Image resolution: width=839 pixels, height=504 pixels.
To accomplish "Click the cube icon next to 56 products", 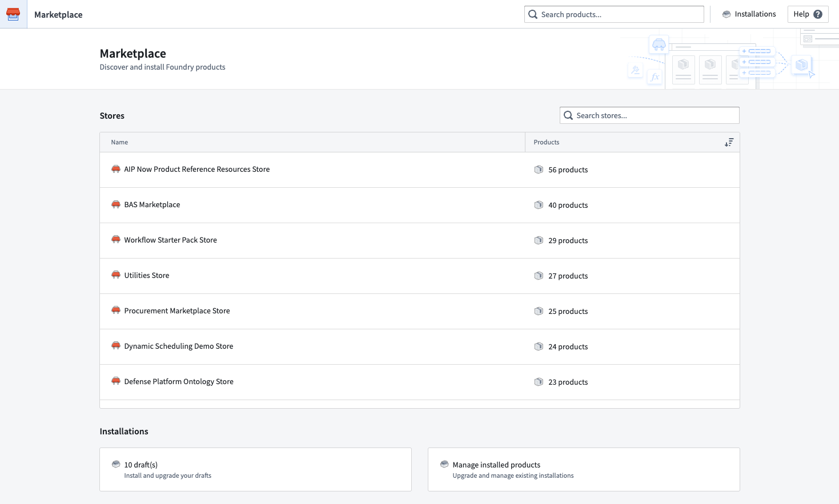I will [539, 170].
